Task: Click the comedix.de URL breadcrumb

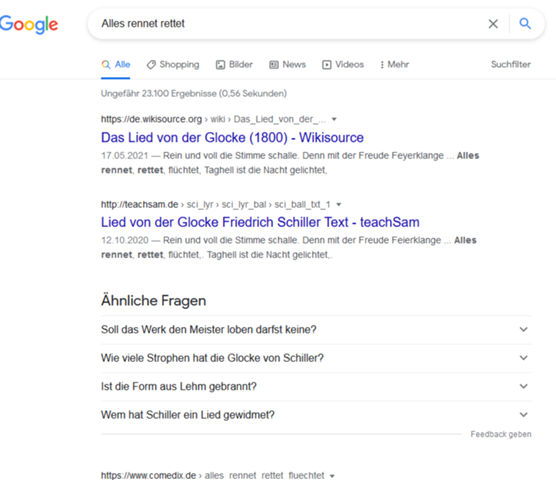Action: pyautogui.click(x=212, y=475)
